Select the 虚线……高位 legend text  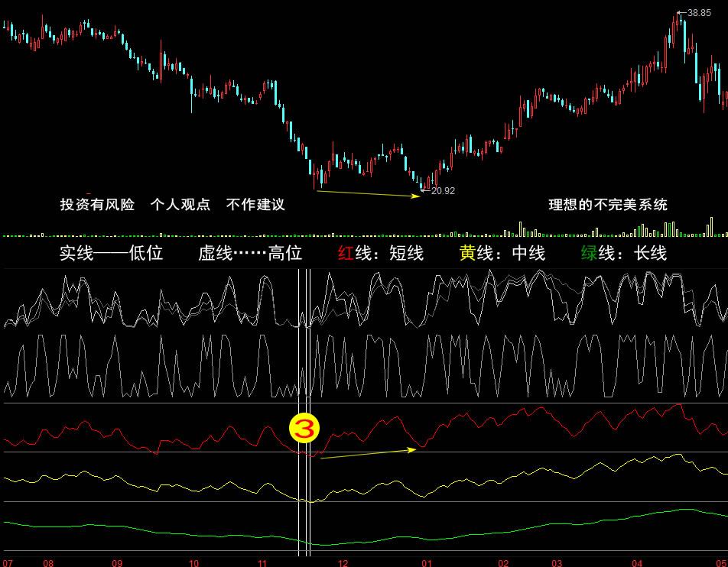click(x=250, y=254)
